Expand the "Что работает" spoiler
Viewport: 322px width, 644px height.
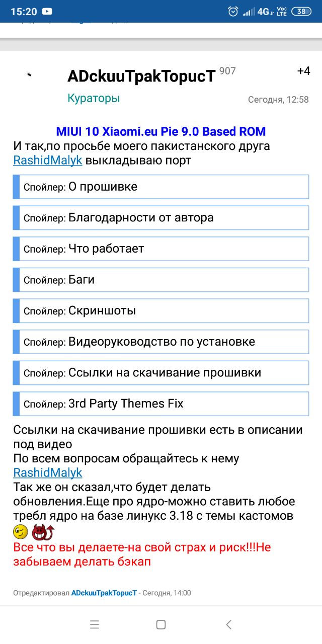pyautogui.click(x=161, y=249)
